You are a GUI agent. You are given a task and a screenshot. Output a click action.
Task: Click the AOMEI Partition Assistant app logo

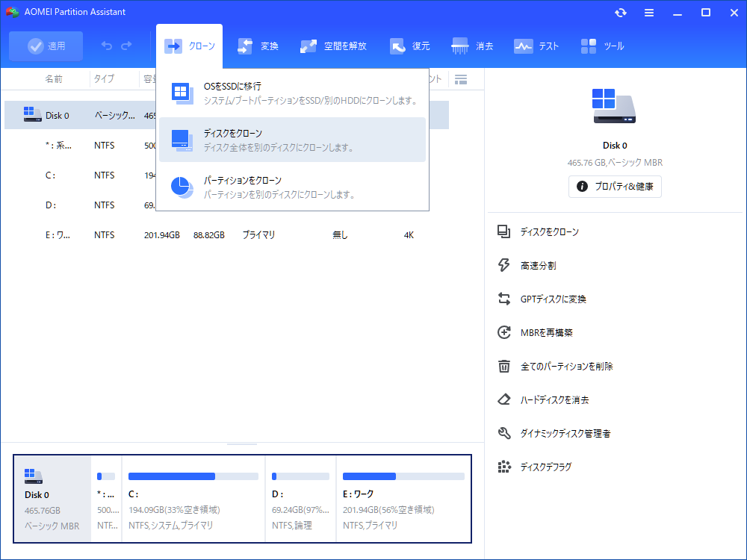pos(13,12)
